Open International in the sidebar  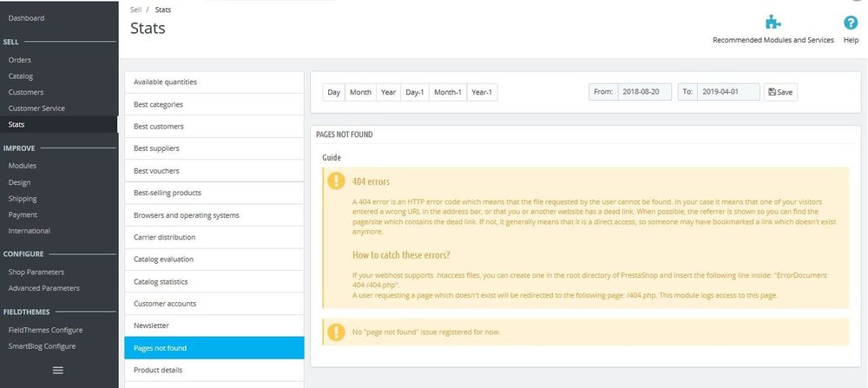click(x=30, y=231)
